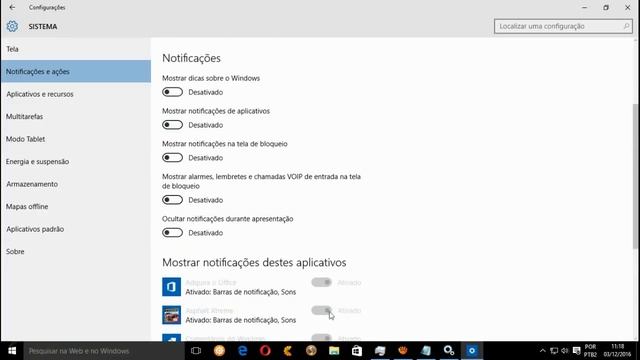Toggle alarmes, lembretes e chamadas VOIP switch
This screenshot has height=360, width=640.
(x=172, y=200)
